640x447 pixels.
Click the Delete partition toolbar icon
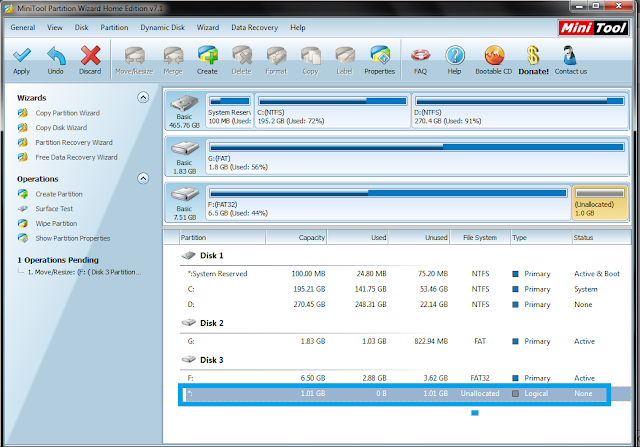pos(242,55)
